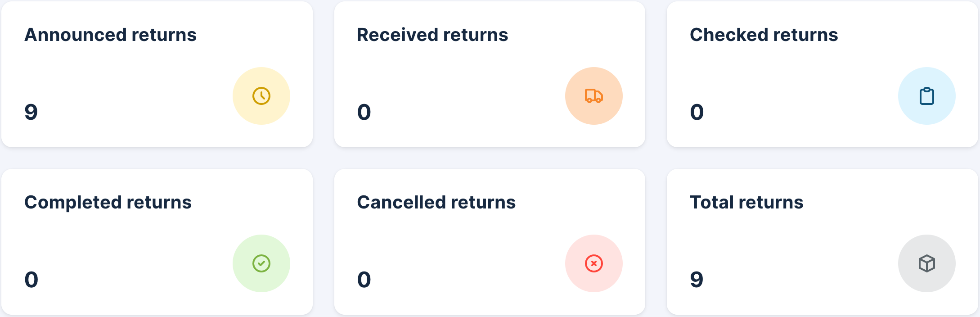This screenshot has height=317, width=980.
Task: Click the orange delivery truck icon
Action: (593, 96)
